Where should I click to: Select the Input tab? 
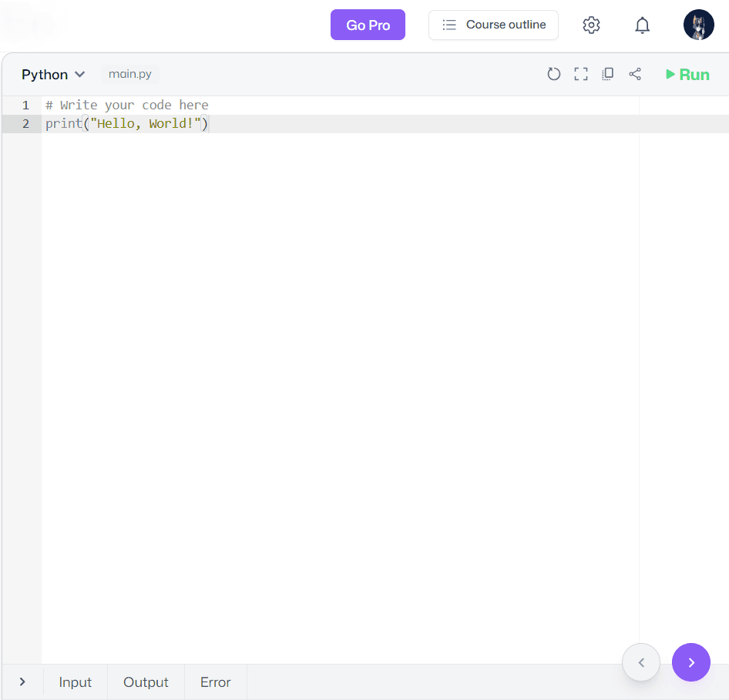(75, 682)
